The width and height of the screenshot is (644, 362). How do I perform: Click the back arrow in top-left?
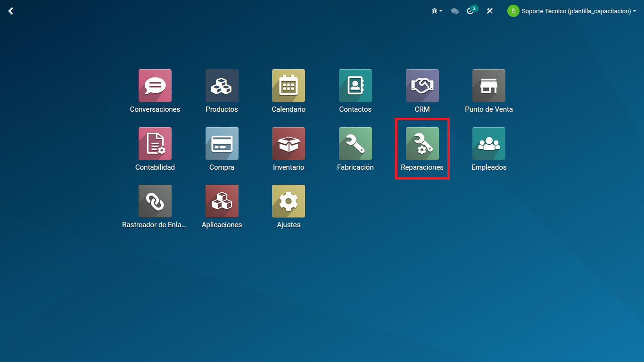coord(11,11)
